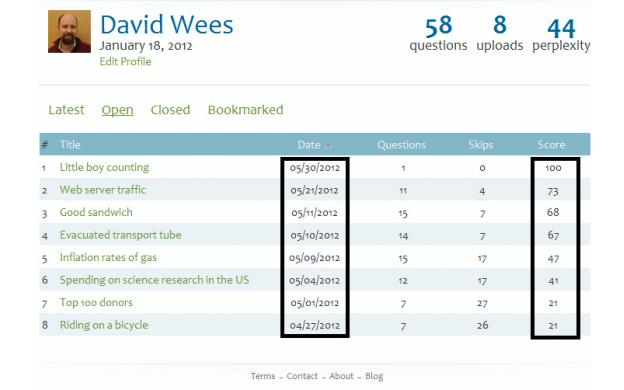Screen dimensions: 624x390
Task: Click the Date sort arrow icon
Action: coord(328,146)
